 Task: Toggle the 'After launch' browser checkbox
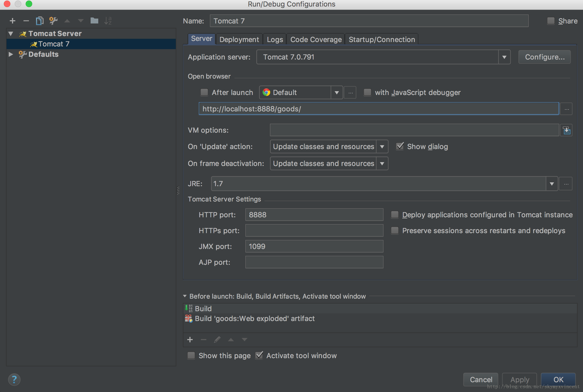point(203,92)
